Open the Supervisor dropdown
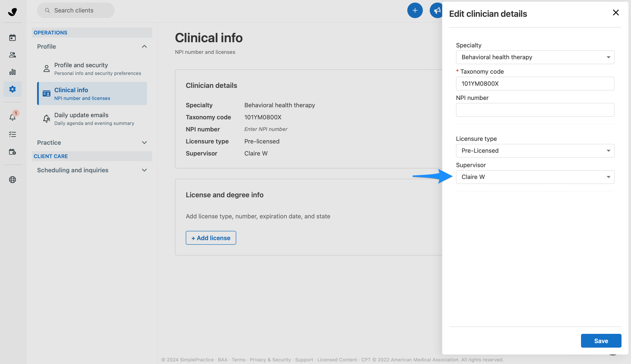The image size is (631, 364). click(x=535, y=177)
